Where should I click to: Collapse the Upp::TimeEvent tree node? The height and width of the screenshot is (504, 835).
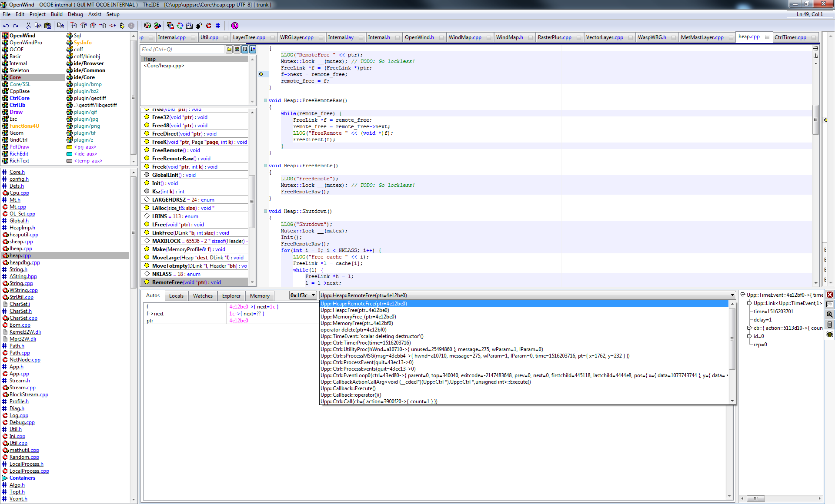(743, 295)
